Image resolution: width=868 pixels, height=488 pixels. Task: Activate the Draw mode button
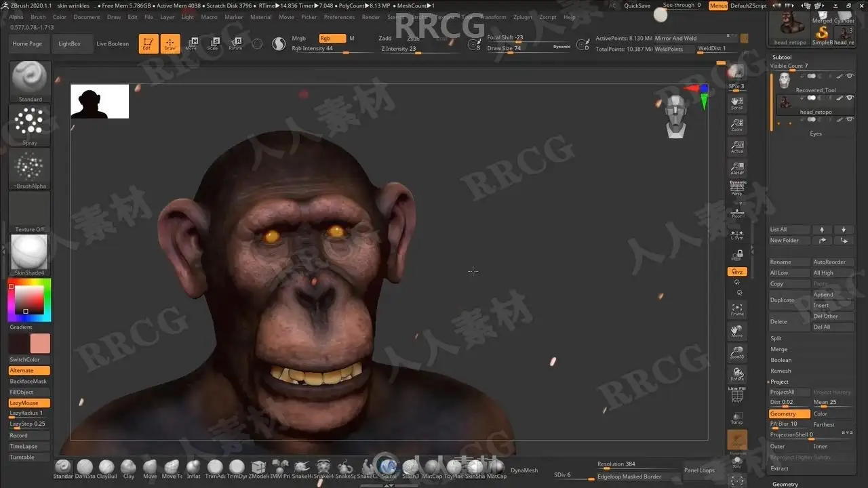pyautogui.click(x=170, y=44)
